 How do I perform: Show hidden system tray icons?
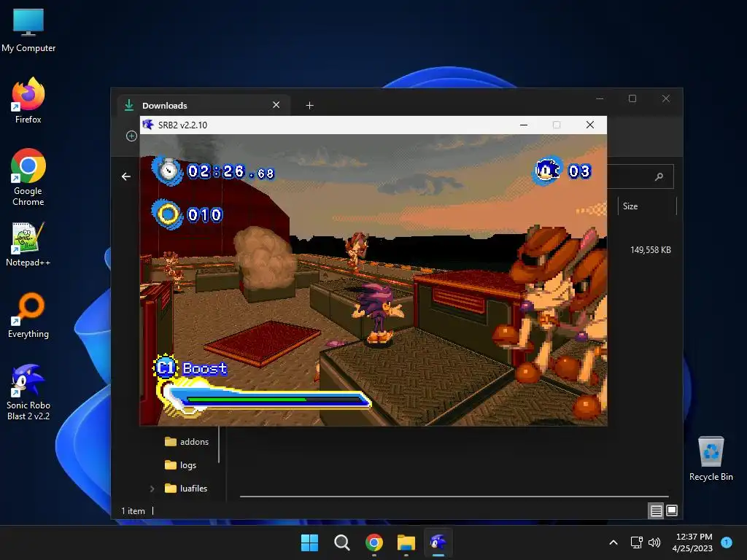point(614,542)
